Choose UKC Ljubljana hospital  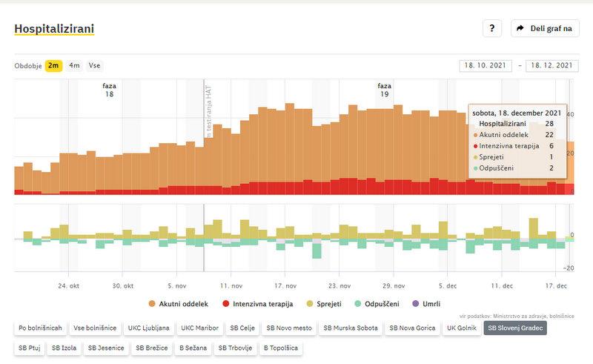click(148, 328)
